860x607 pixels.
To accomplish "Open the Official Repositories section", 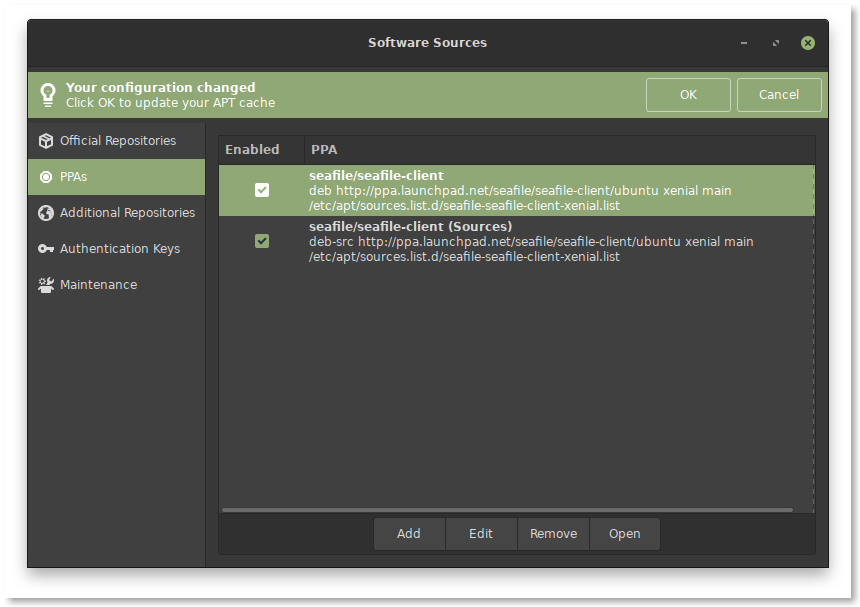I will (117, 141).
